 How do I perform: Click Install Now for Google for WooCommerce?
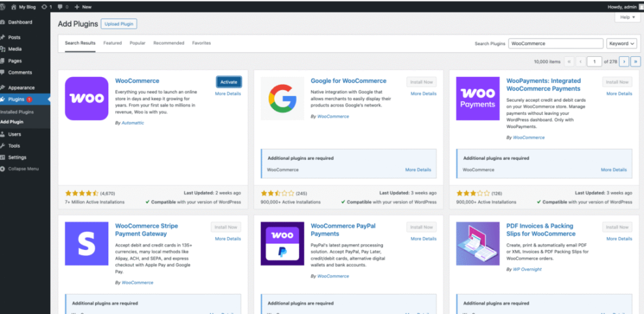pos(422,82)
